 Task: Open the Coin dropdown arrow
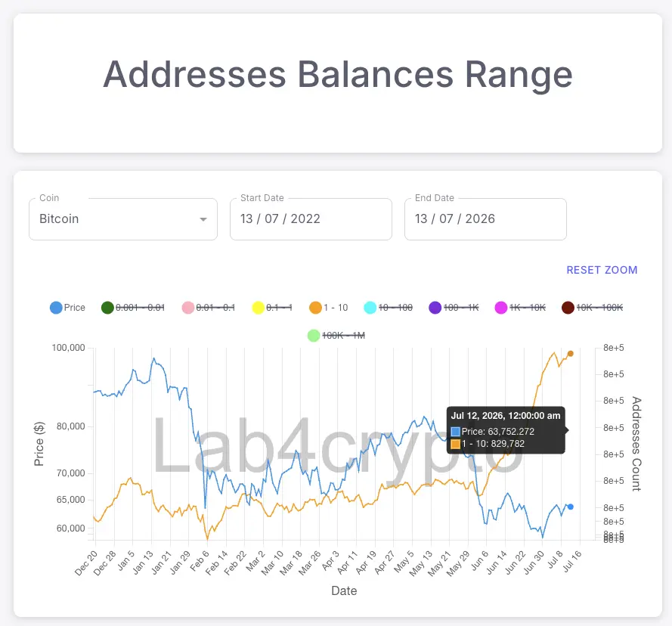click(203, 219)
